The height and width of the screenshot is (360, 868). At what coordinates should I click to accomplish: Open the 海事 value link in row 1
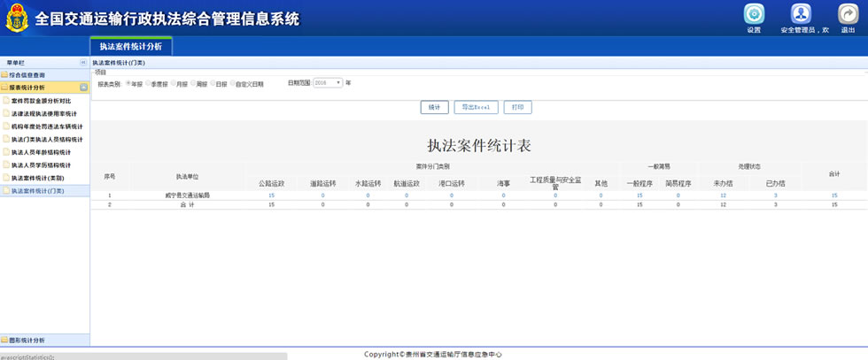click(503, 195)
